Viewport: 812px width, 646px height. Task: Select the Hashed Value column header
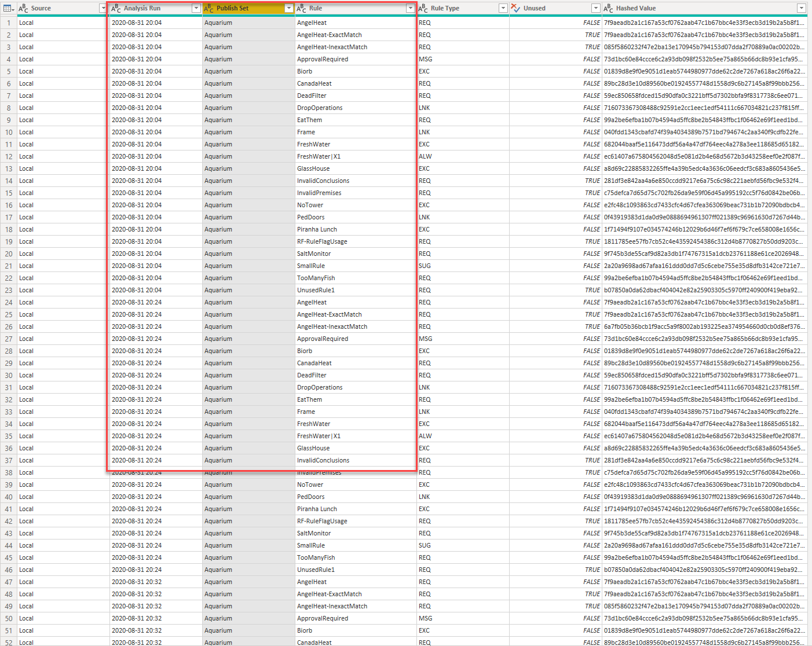point(705,8)
